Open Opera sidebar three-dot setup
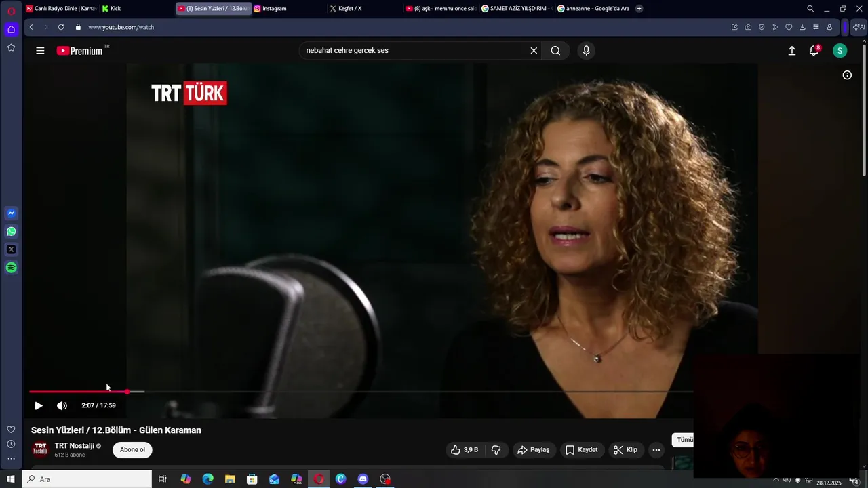 pyautogui.click(x=11, y=459)
